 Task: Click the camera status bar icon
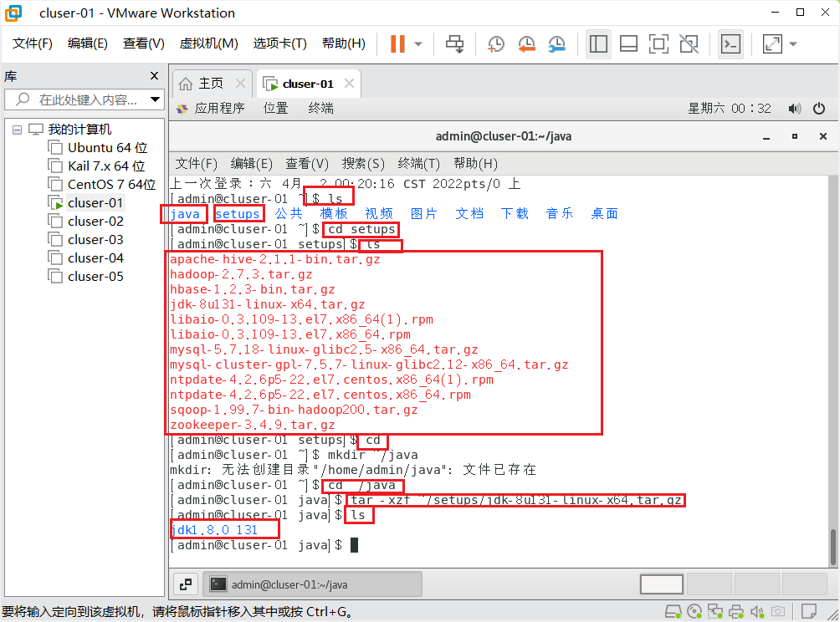tap(778, 611)
